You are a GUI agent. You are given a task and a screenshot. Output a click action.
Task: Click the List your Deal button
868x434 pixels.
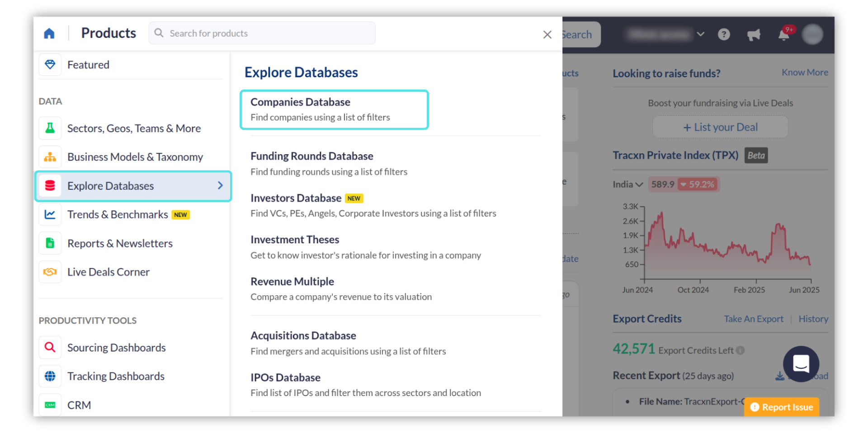(x=720, y=127)
